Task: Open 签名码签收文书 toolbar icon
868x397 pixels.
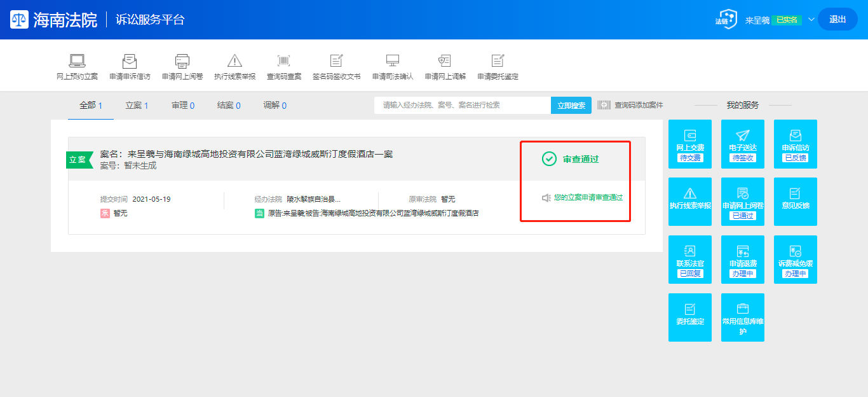Action: click(336, 61)
